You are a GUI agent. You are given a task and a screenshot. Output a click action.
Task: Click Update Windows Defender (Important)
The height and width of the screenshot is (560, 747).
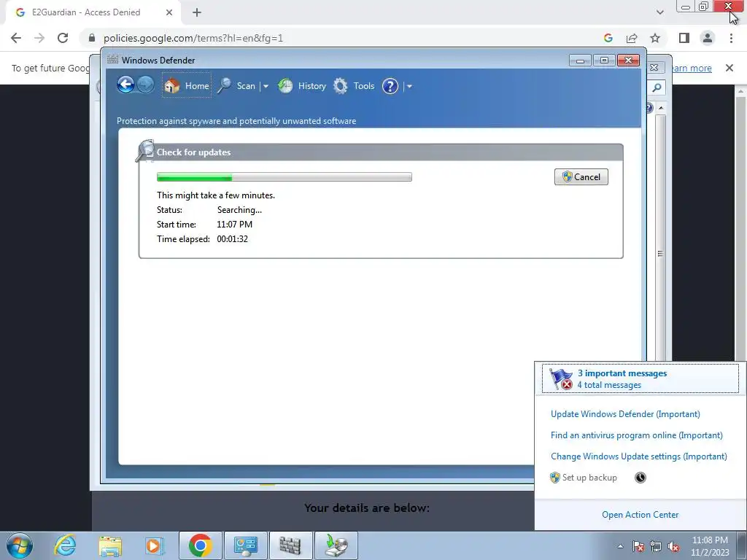[x=625, y=414]
